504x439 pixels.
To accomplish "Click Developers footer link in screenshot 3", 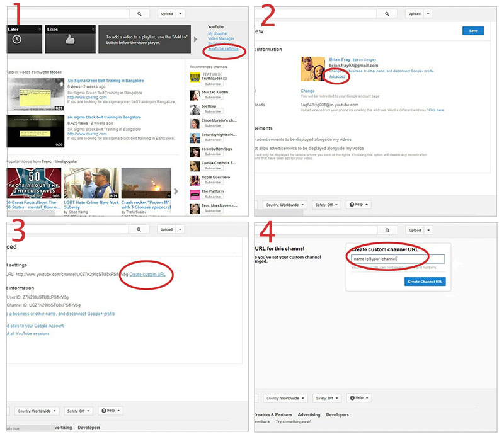I will 89,428.
